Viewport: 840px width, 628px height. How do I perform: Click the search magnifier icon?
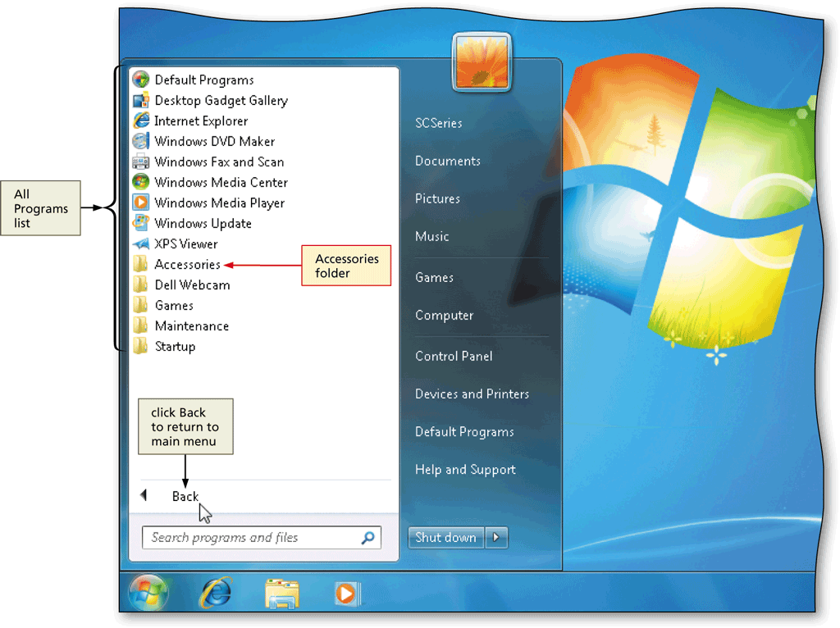368,538
